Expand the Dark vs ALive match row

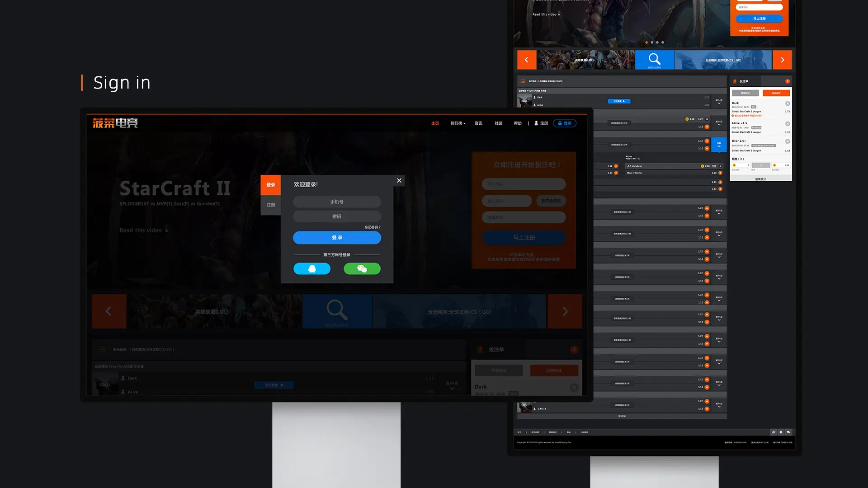click(x=719, y=102)
